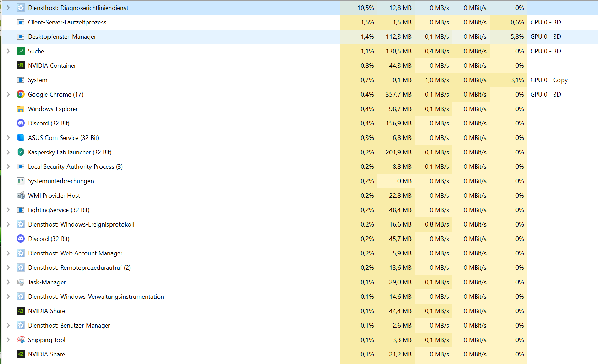Click Suche's 0,4 MB/s disk value
Screen dimensions: 598x364
pyautogui.click(x=437, y=51)
